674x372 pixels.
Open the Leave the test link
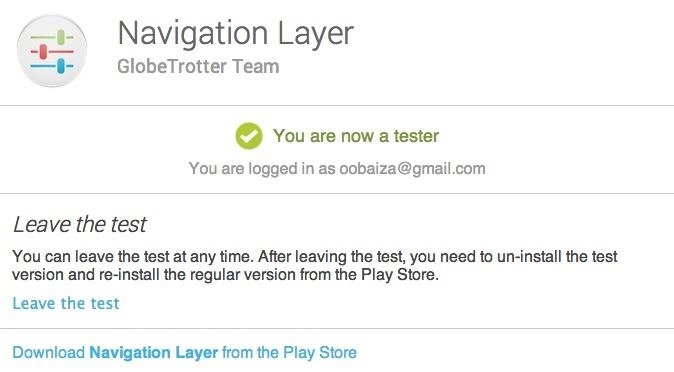tap(66, 303)
